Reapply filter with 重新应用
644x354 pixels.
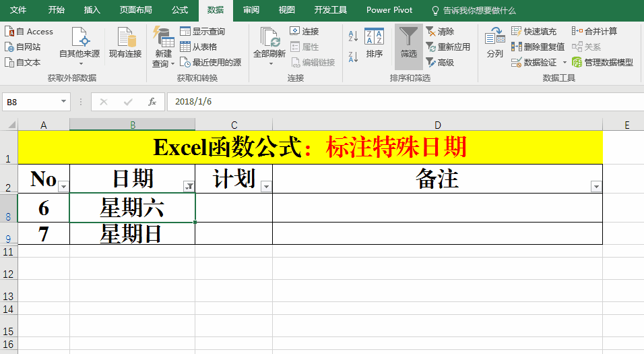pyautogui.click(x=448, y=47)
